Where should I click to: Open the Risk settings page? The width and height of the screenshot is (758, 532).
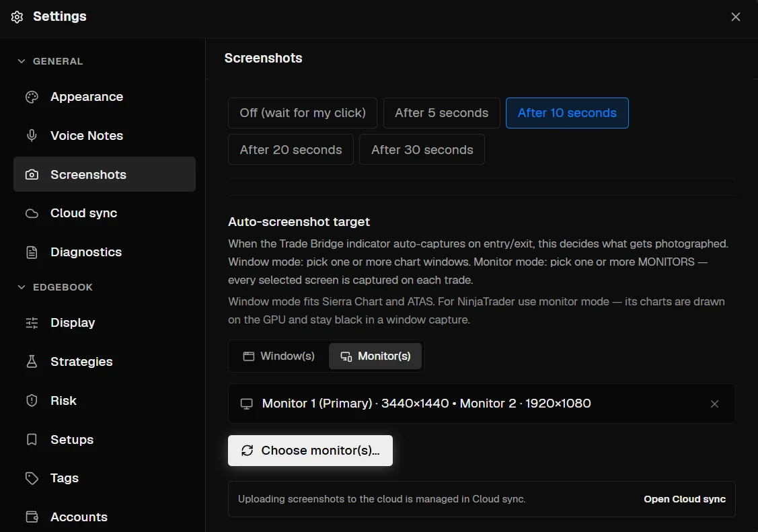[x=104, y=401]
